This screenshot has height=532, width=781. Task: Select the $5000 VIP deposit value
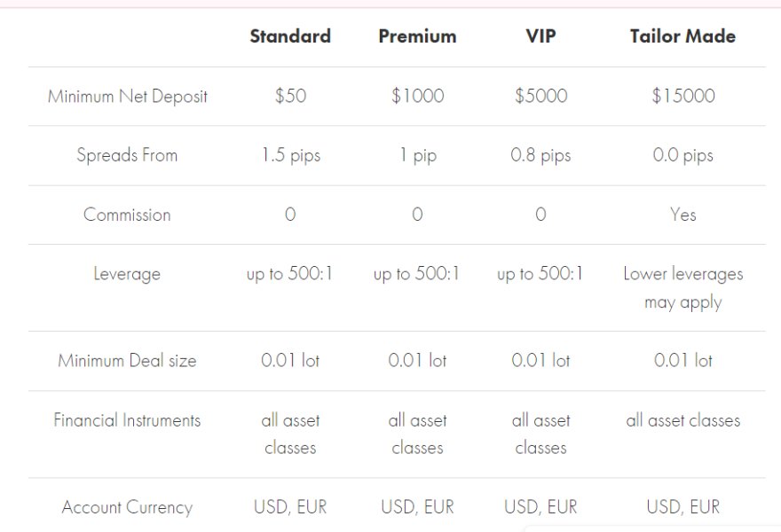(x=540, y=96)
